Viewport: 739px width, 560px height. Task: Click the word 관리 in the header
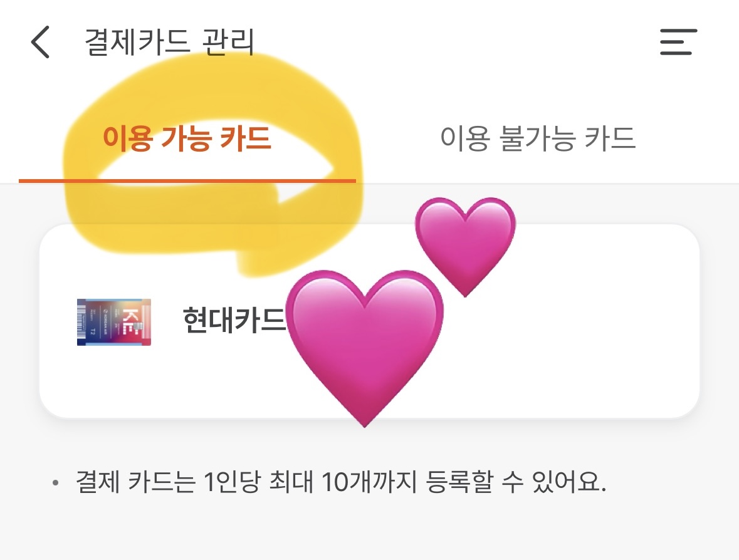click(229, 42)
